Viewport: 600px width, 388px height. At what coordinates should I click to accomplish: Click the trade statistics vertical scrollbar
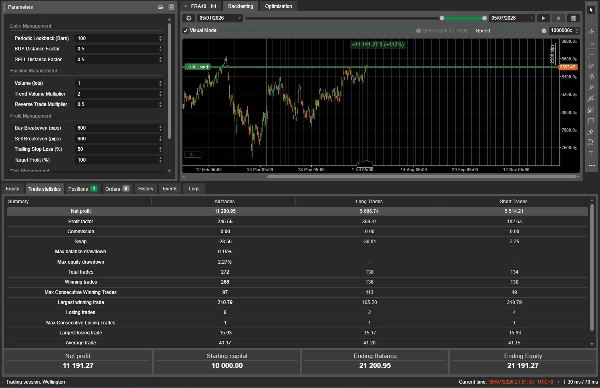tap(592, 266)
